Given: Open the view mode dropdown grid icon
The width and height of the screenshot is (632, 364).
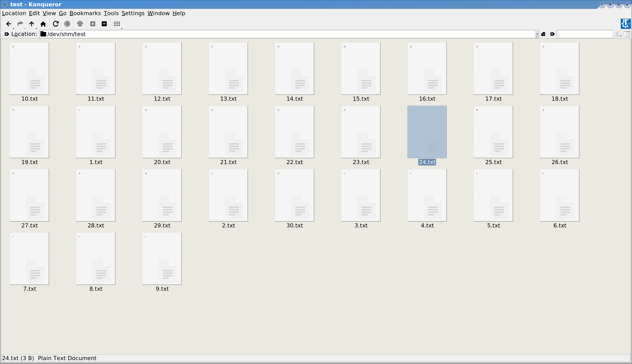Looking at the screenshot, I should pyautogui.click(x=117, y=24).
